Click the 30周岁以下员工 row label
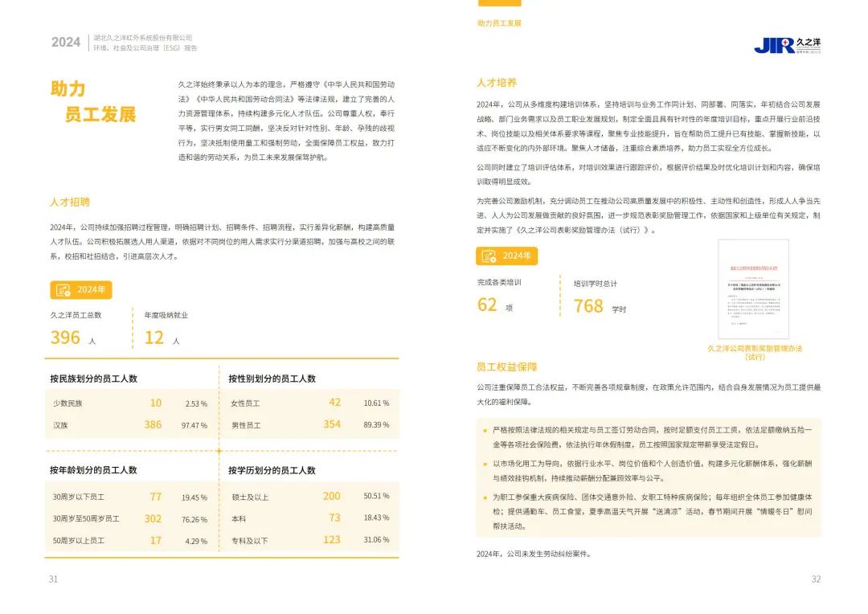This screenshot has width=868, height=614. point(79,497)
